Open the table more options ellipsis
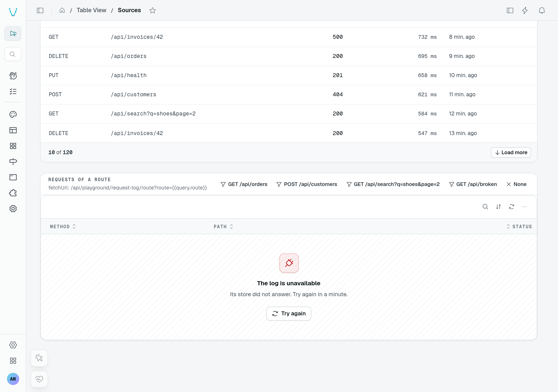The height and width of the screenshot is (392, 558). 525,207
